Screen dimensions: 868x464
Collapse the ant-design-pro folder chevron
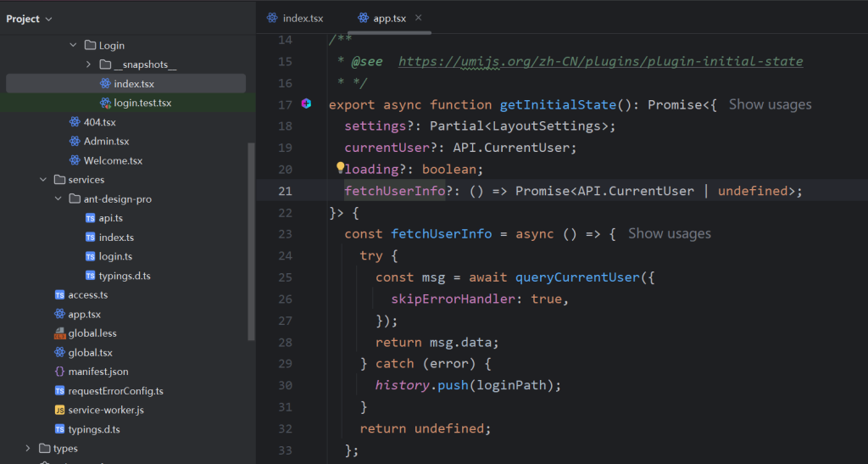tap(58, 198)
